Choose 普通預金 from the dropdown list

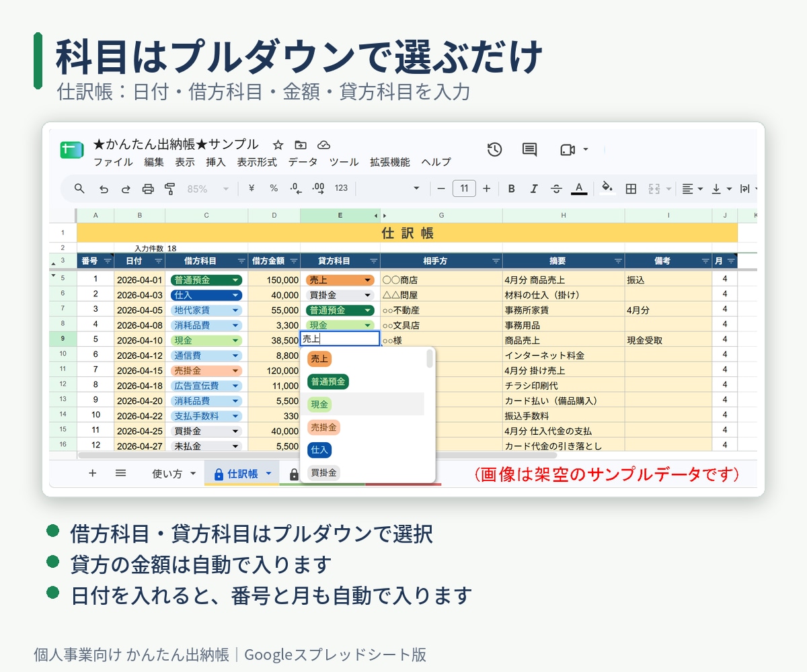pyautogui.click(x=328, y=382)
